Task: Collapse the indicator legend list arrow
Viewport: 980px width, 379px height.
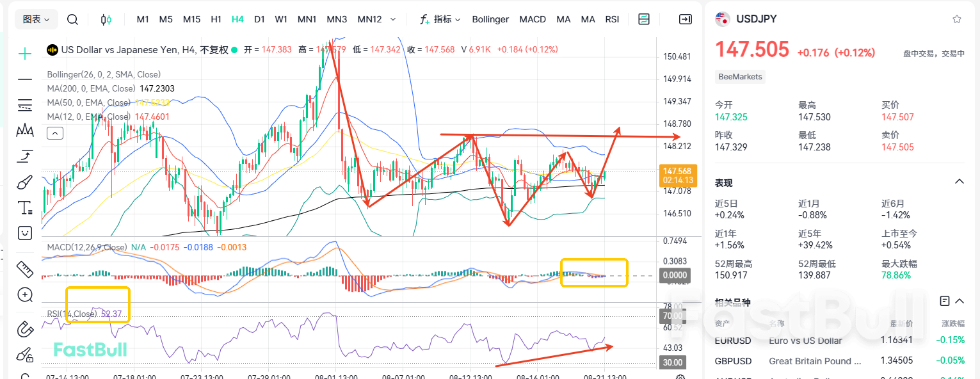Action: click(x=55, y=133)
